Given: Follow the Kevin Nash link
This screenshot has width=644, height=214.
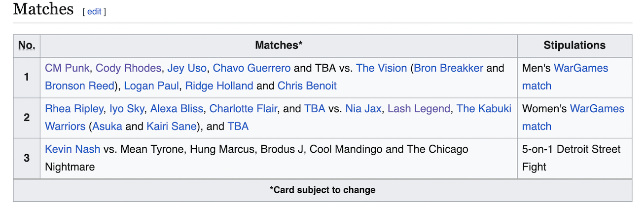Looking at the screenshot, I should (72, 149).
